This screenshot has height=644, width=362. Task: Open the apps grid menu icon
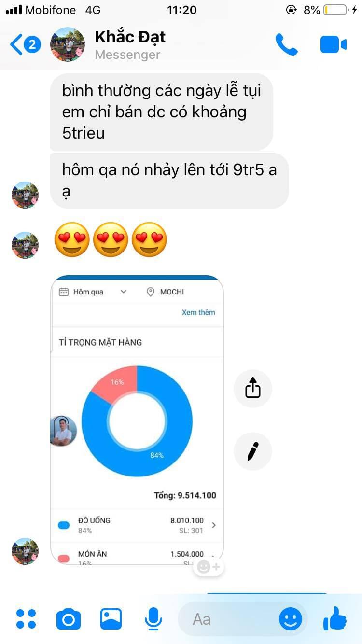coord(26,619)
